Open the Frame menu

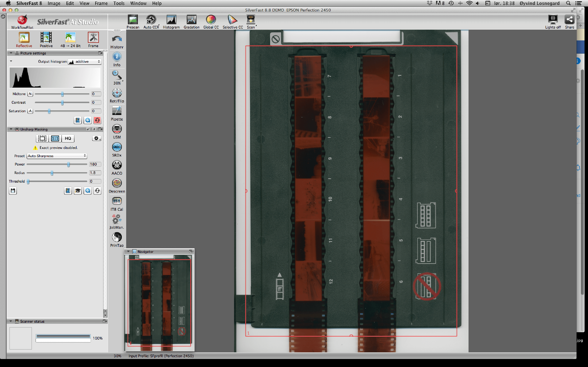point(101,3)
